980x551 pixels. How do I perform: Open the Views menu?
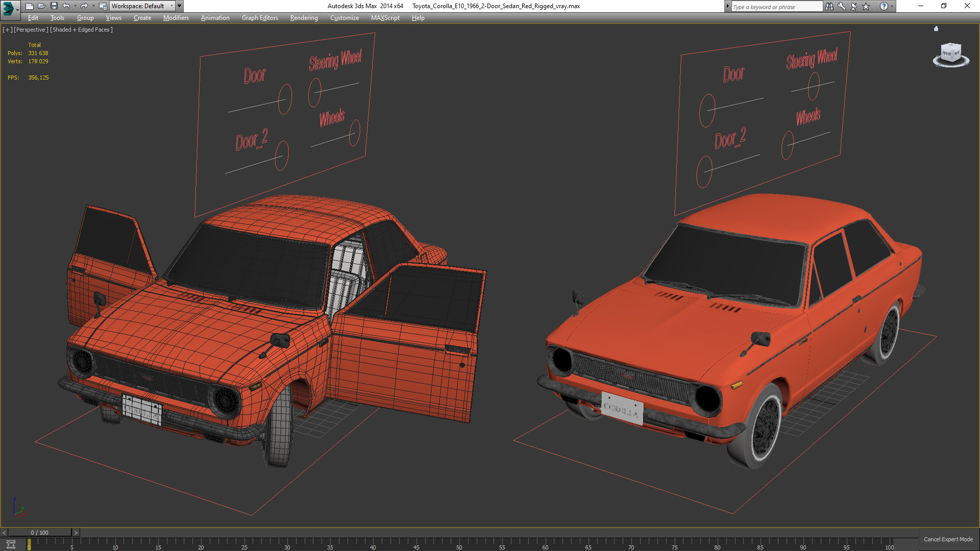click(113, 18)
